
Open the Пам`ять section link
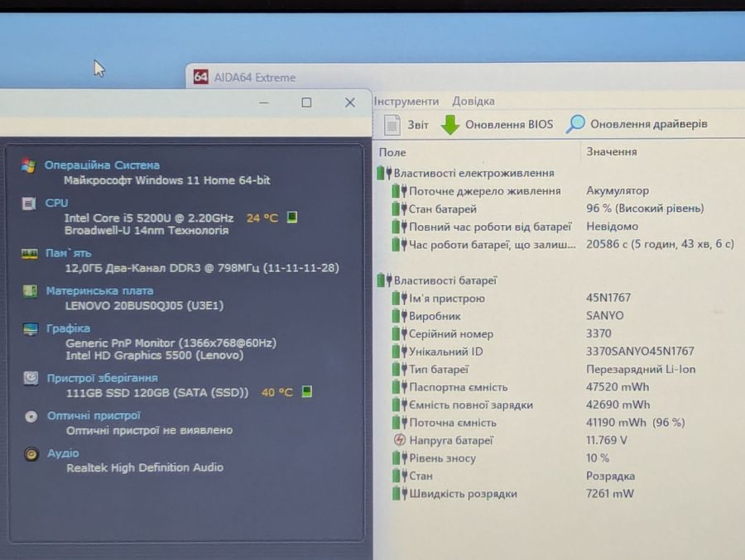coord(69,253)
